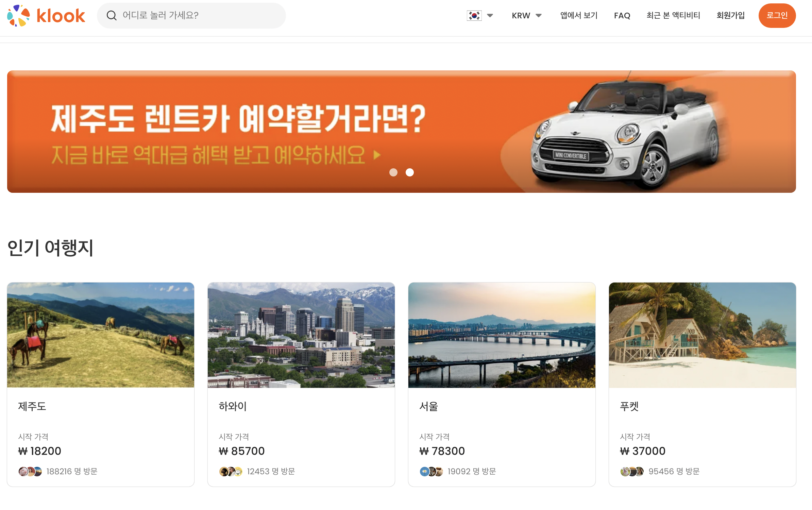Select the first banner carousel dot
The image size is (812, 510).
pos(393,172)
